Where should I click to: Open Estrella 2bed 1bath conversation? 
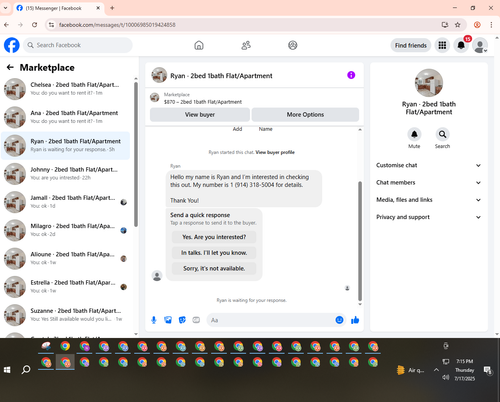[x=65, y=287]
